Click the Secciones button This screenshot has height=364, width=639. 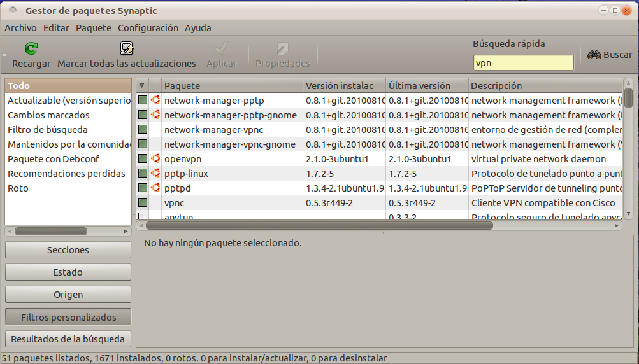(68, 249)
